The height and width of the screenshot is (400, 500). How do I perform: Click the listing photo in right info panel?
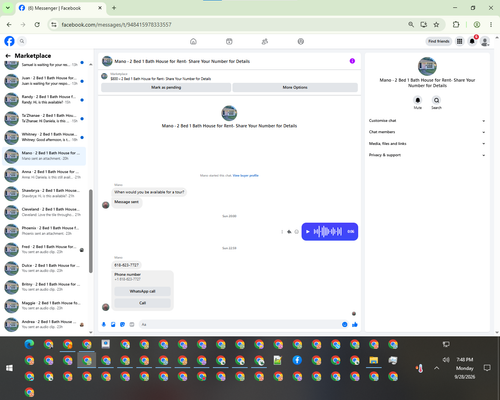427,66
